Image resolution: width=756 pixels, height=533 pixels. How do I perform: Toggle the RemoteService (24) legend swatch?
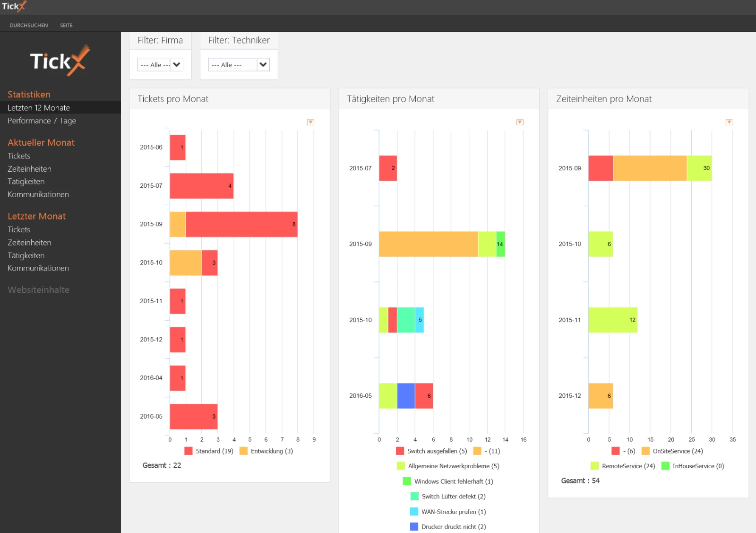pos(595,466)
